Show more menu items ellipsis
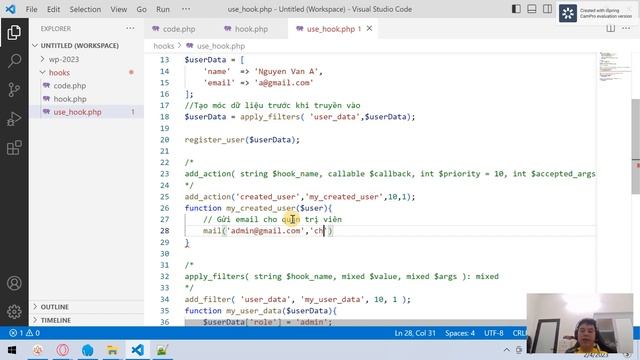 pyautogui.click(x=186, y=9)
